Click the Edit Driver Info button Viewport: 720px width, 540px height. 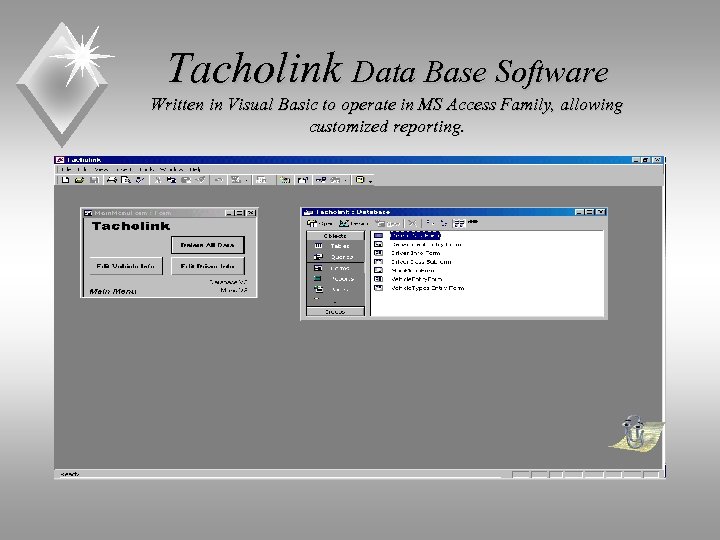(208, 266)
